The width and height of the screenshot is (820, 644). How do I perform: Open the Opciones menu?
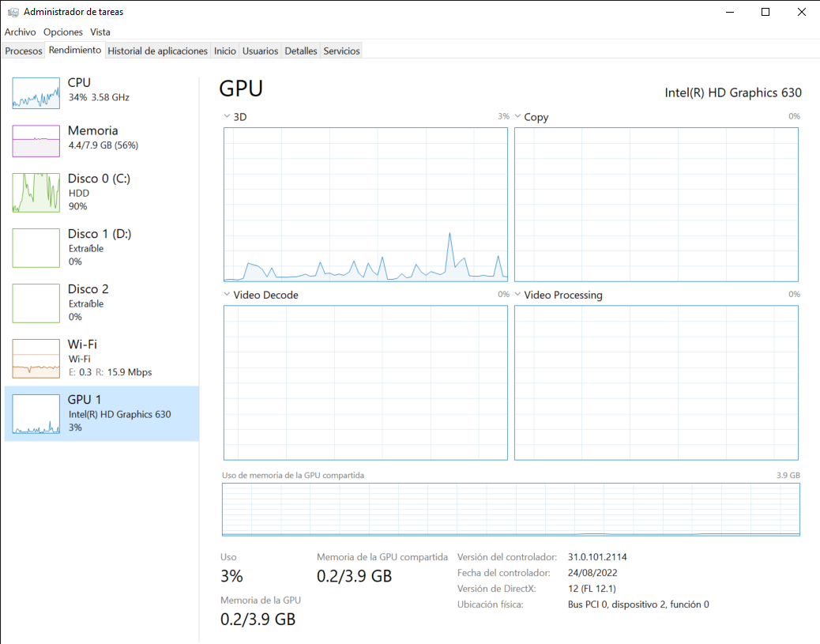[62, 32]
